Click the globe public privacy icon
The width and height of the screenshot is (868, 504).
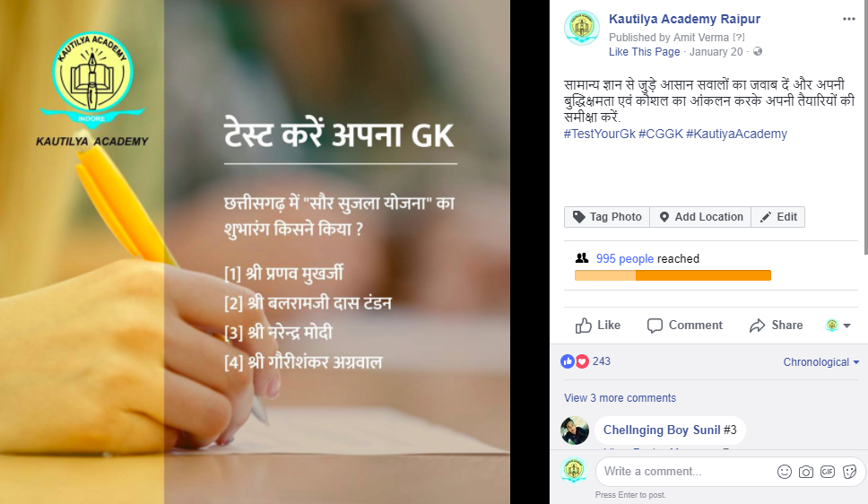(758, 51)
